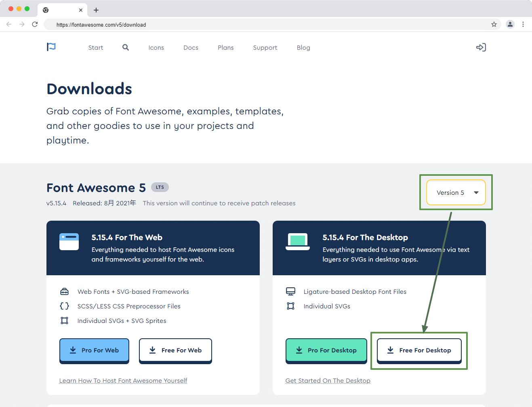Click 'SCSS/LESS CSS Preprocessor Files' text
532x407 pixels.
point(129,306)
